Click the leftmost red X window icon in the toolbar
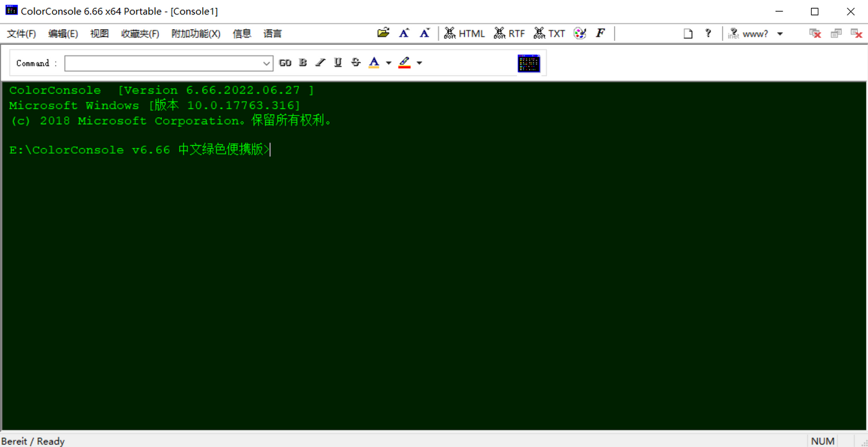 [815, 33]
